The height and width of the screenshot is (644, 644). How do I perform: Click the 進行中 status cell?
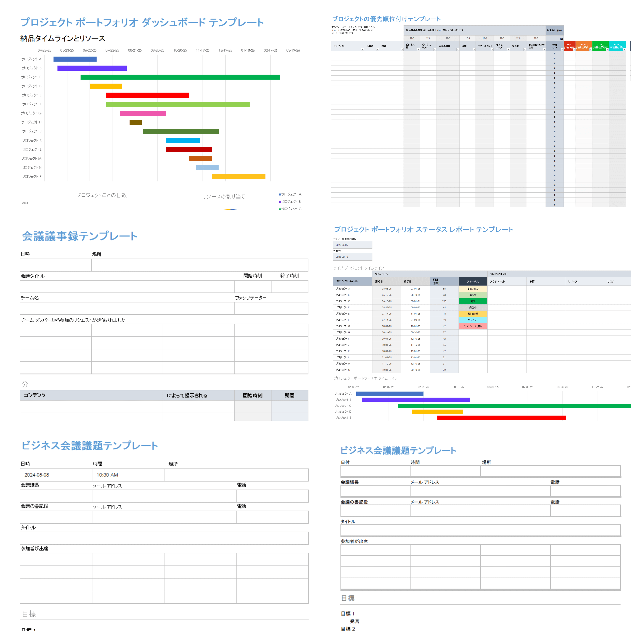tap(473, 295)
